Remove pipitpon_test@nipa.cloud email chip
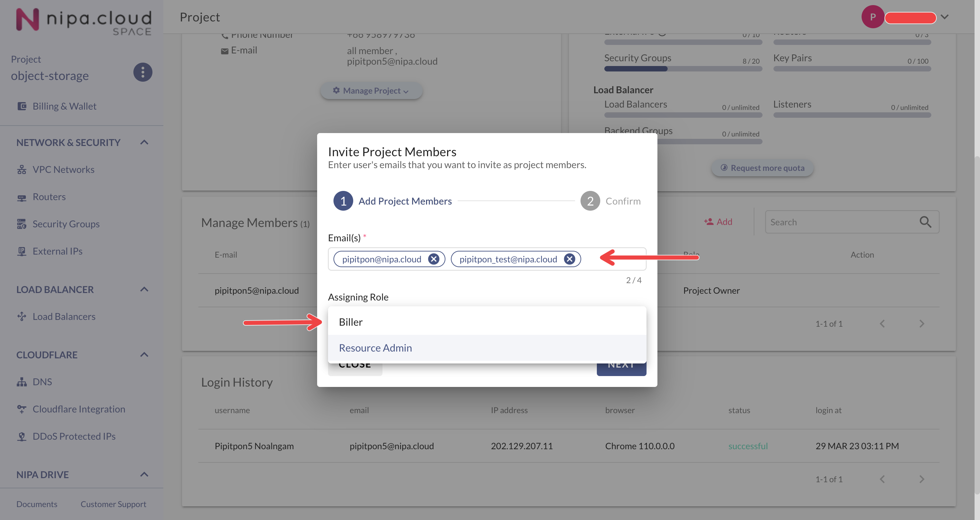The height and width of the screenshot is (520, 980). click(569, 259)
